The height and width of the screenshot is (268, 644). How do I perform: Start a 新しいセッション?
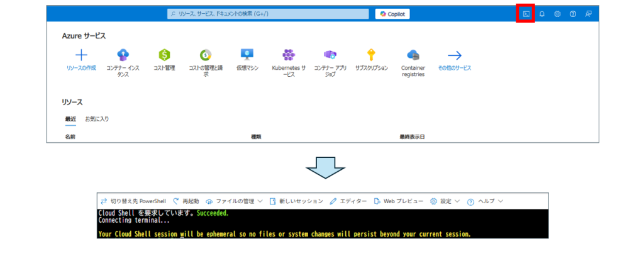[296, 201]
